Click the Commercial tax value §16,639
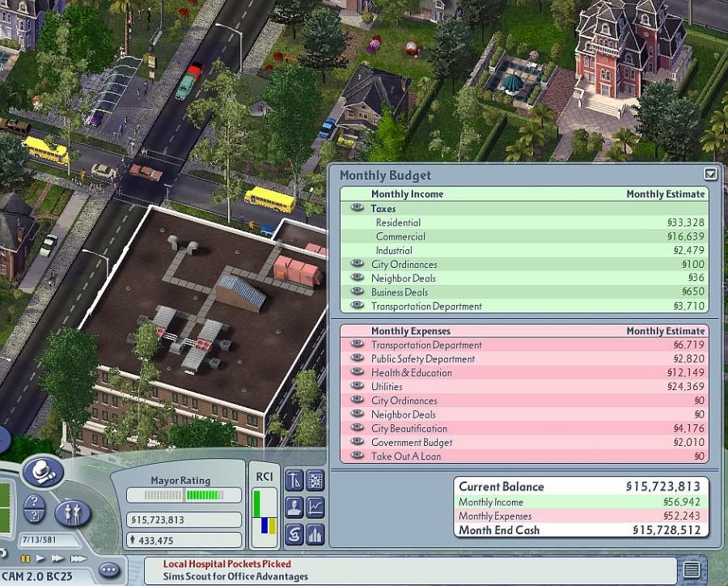 tap(686, 236)
